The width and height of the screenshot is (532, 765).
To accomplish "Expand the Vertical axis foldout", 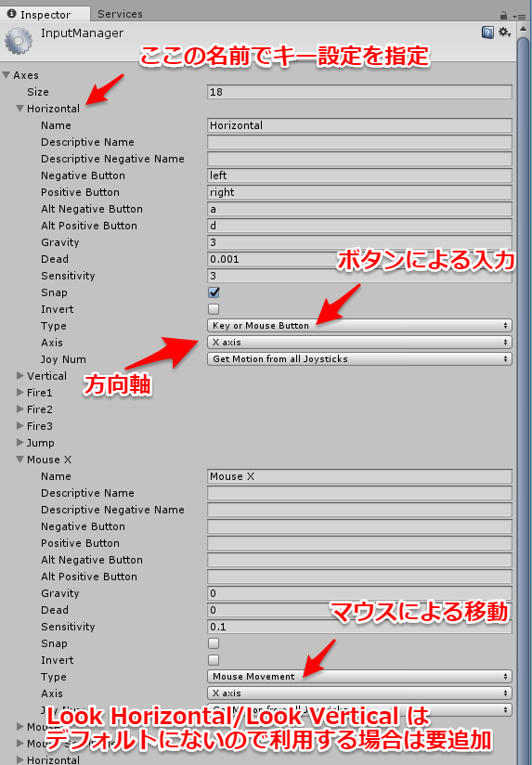I will pos(20,376).
